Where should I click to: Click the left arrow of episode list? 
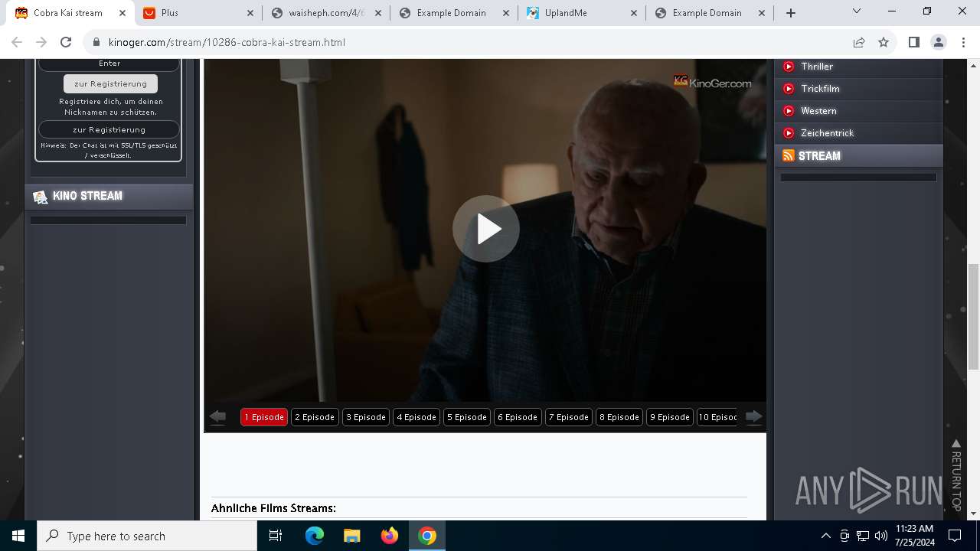[217, 416]
